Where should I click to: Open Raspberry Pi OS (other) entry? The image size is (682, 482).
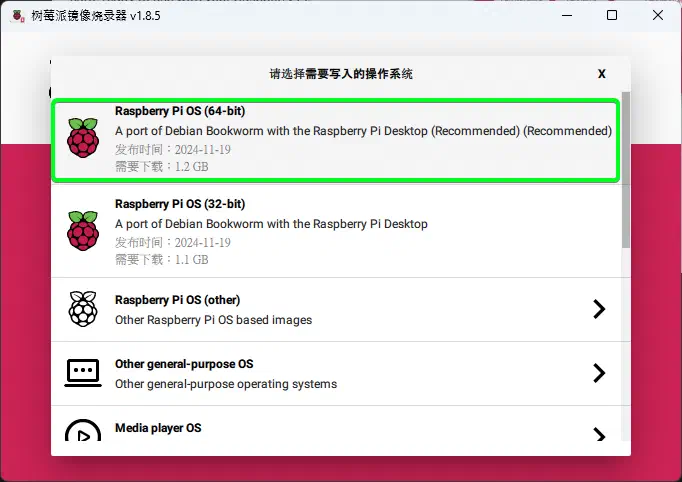(x=336, y=309)
